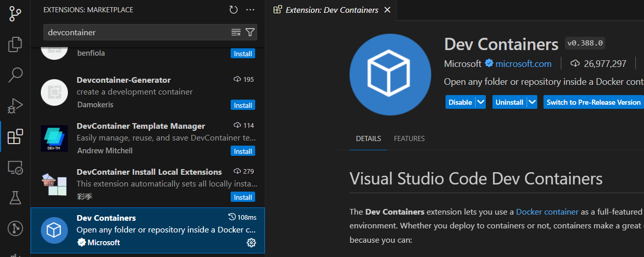The width and height of the screenshot is (644, 257).
Task: Expand the Disable button dropdown arrow
Action: 480,102
